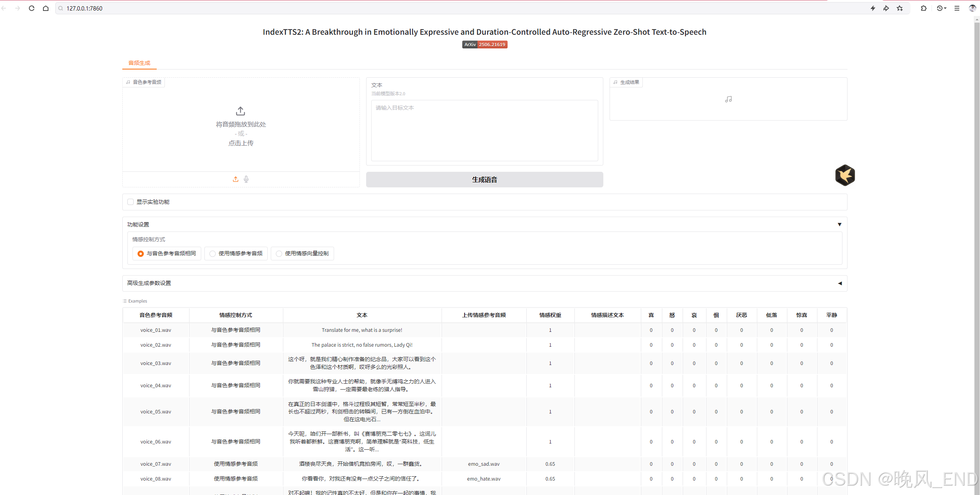
Task: Collapse the 功能设置 section
Action: [839, 224]
